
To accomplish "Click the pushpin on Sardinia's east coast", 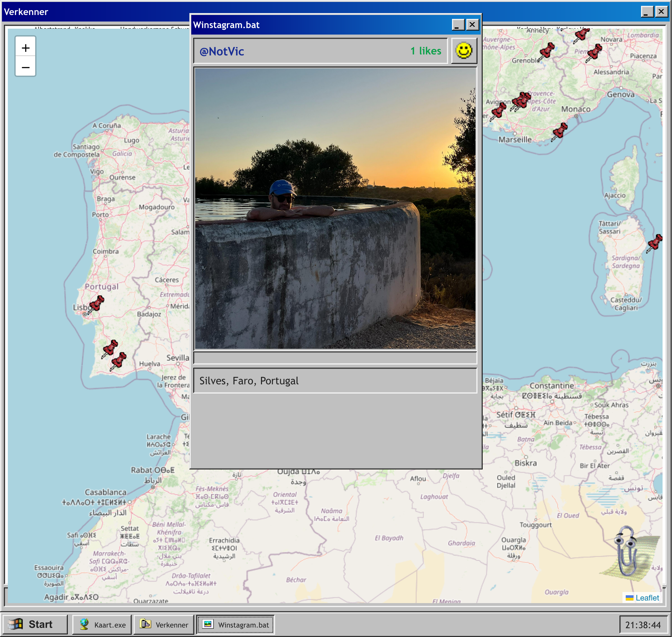I will point(654,243).
